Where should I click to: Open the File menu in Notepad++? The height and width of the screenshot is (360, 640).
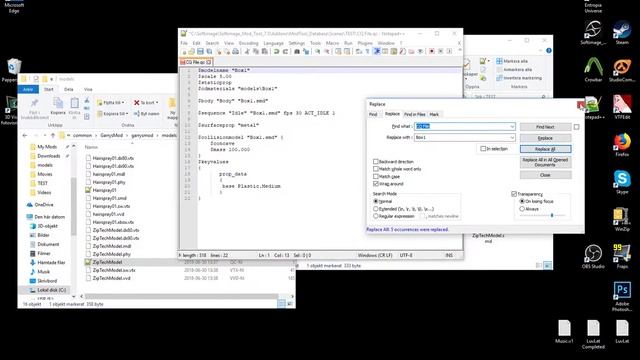pos(184,43)
